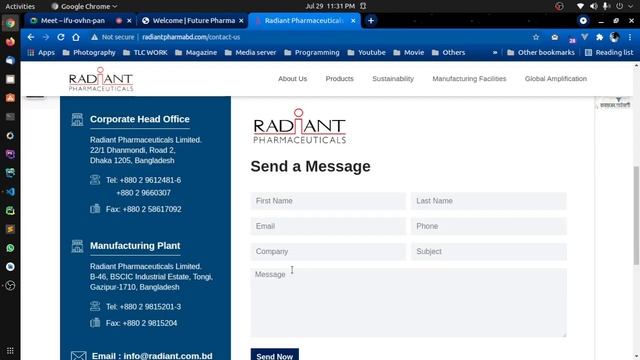Click the telephone icon for head office Tel
Screen dimensions: 640x360
(95, 180)
